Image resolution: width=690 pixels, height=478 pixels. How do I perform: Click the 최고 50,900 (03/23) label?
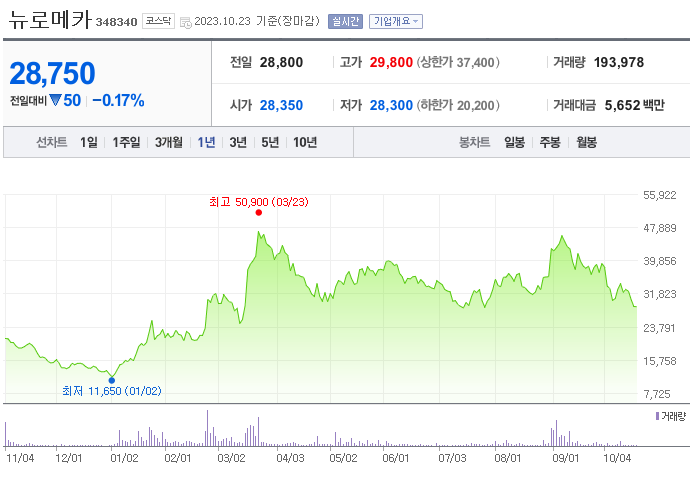[259, 202]
